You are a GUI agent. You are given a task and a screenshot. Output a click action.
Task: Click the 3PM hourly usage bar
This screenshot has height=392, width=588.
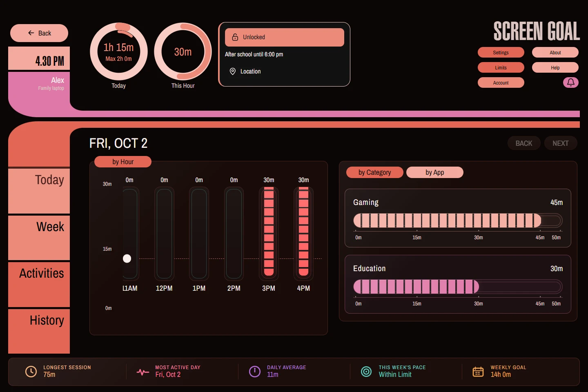(269, 233)
